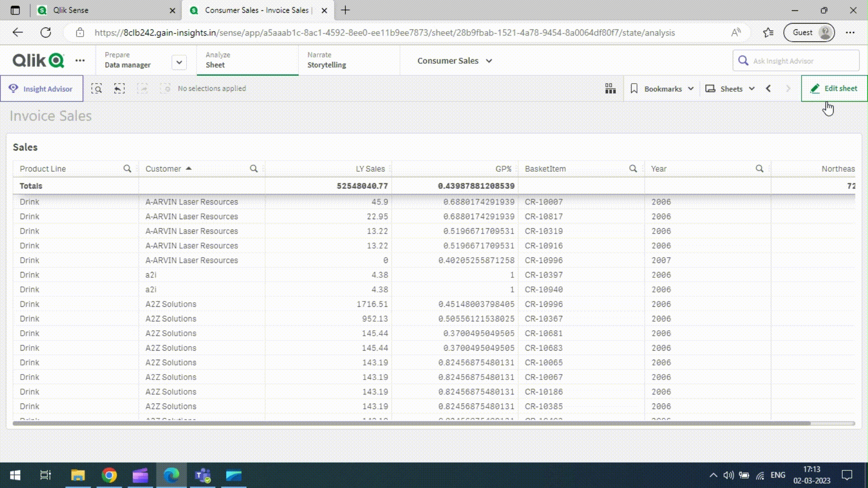Screen dimensions: 868x488
Task: Select Analyze Sheet tab
Action: [x=247, y=60]
